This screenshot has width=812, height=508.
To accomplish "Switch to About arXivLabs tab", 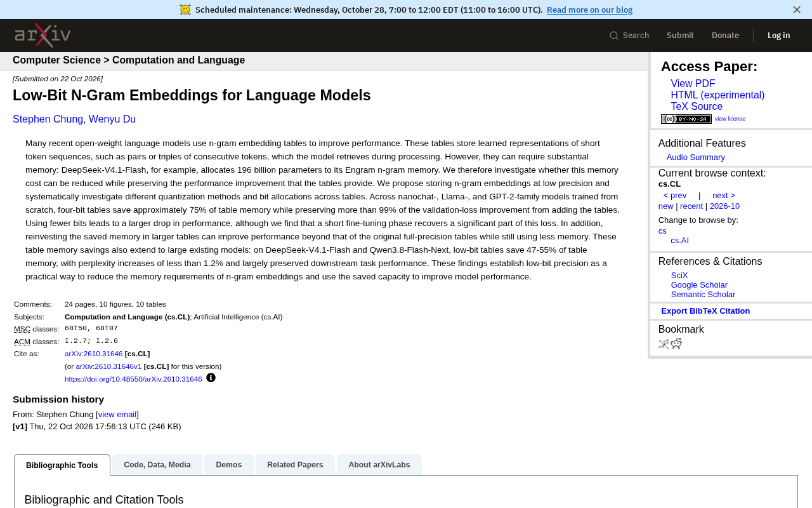I will (x=379, y=465).
